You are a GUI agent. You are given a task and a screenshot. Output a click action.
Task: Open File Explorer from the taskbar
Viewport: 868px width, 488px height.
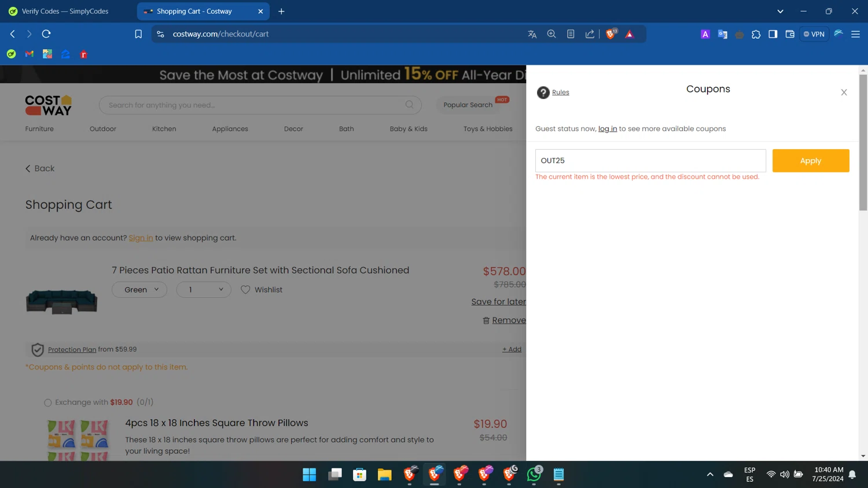[x=385, y=475]
